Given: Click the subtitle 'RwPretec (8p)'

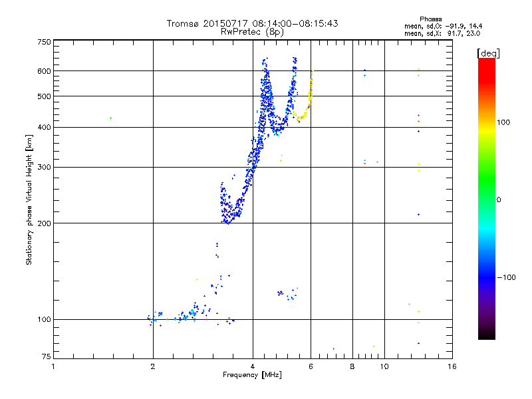Looking at the screenshot, I should pyautogui.click(x=252, y=32).
